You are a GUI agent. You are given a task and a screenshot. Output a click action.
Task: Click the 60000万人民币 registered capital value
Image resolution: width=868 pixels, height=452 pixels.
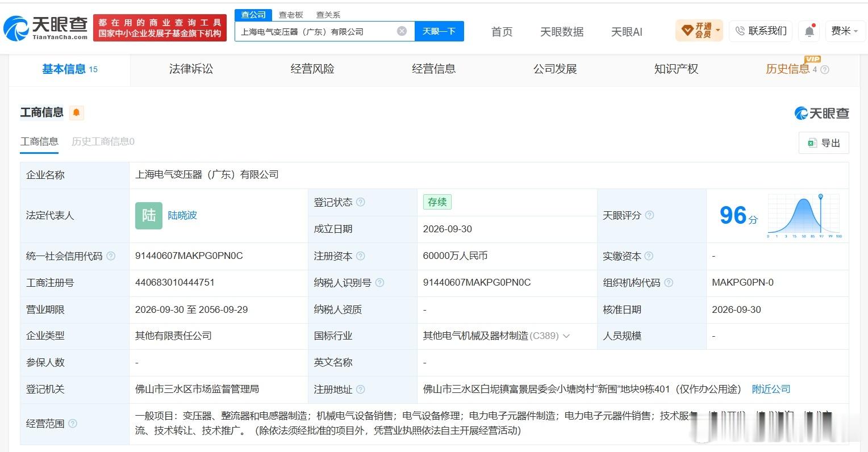click(455, 256)
